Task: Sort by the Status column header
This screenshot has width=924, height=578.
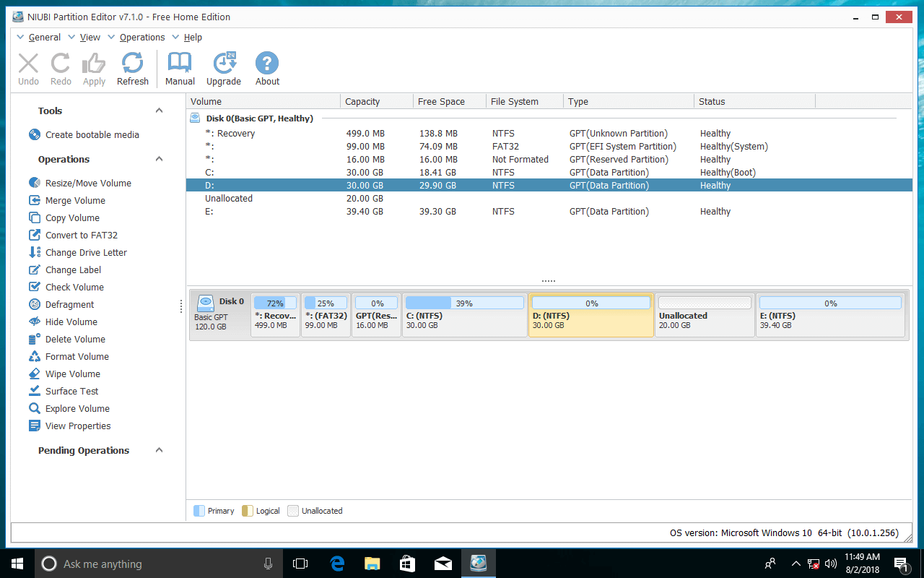Action: (x=754, y=101)
